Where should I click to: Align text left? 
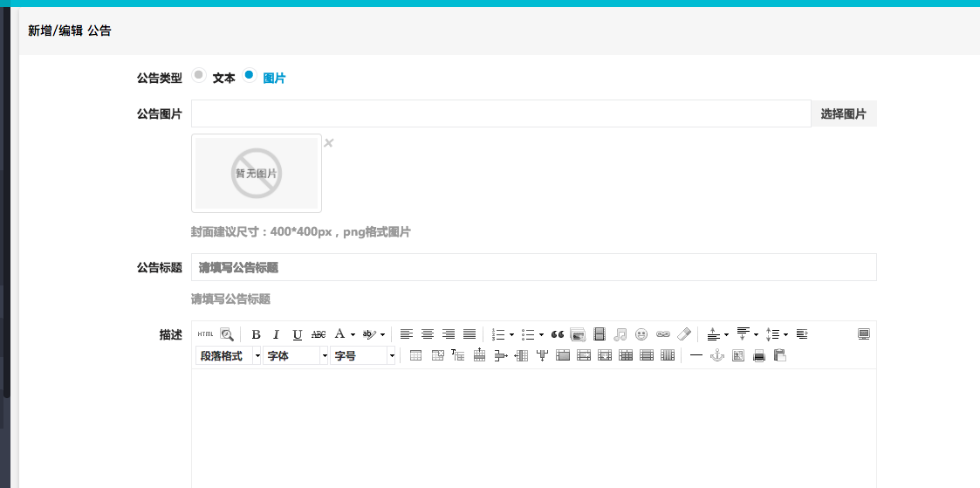click(407, 334)
